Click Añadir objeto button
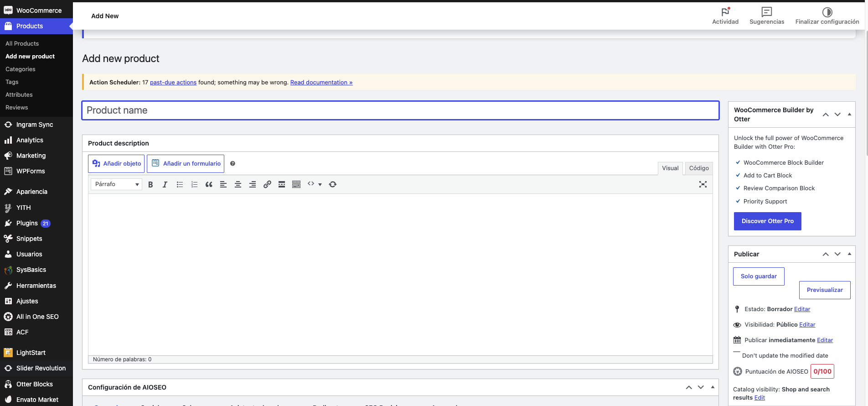The image size is (868, 406). pyautogui.click(x=116, y=163)
